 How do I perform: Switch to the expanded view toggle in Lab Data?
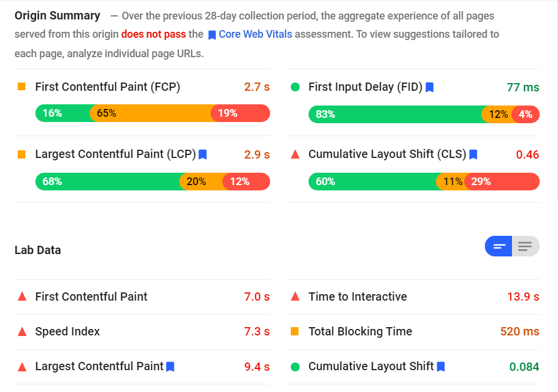(x=526, y=246)
